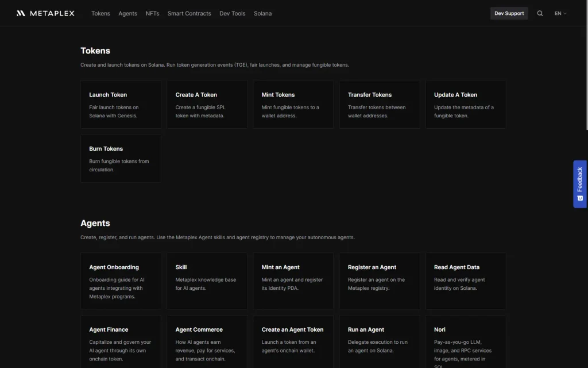Open the Skill knowledge base card
The height and width of the screenshot is (368, 588).
pyautogui.click(x=207, y=281)
